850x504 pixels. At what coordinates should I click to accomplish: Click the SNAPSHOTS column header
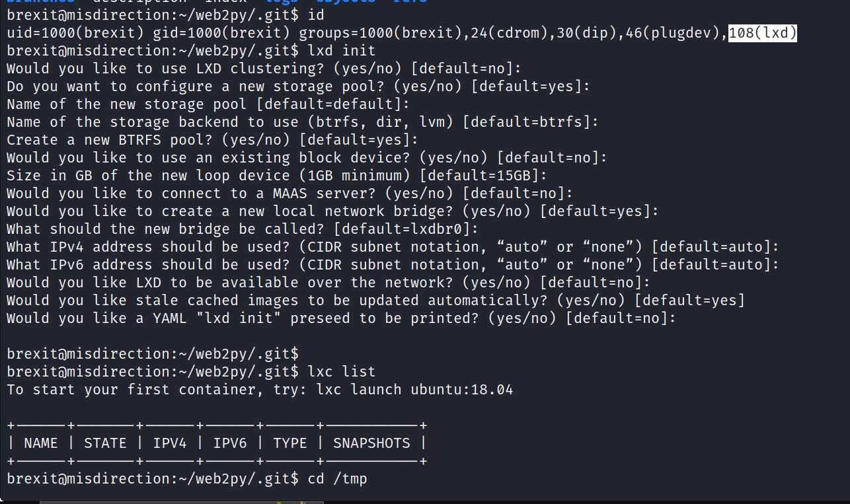coord(371,443)
